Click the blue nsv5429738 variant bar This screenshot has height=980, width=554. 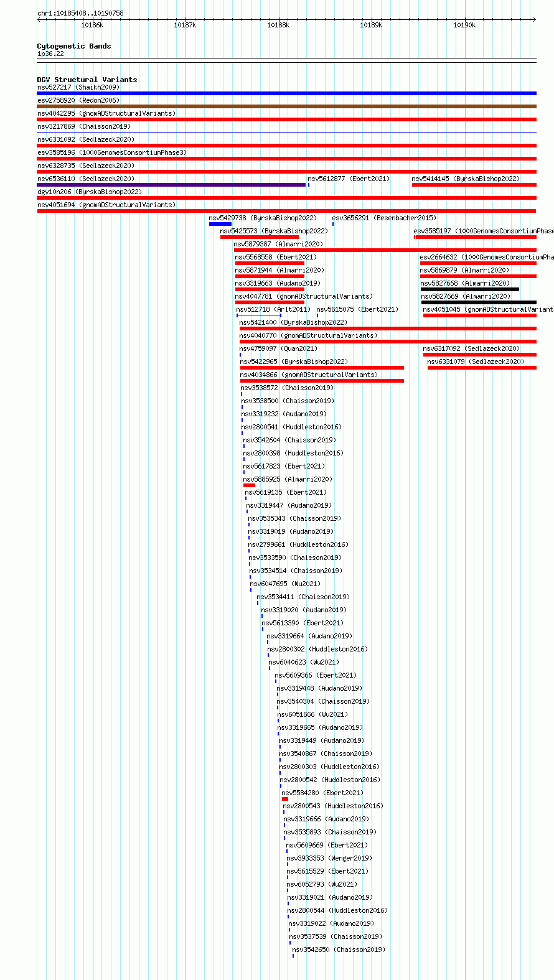[x=220, y=224]
